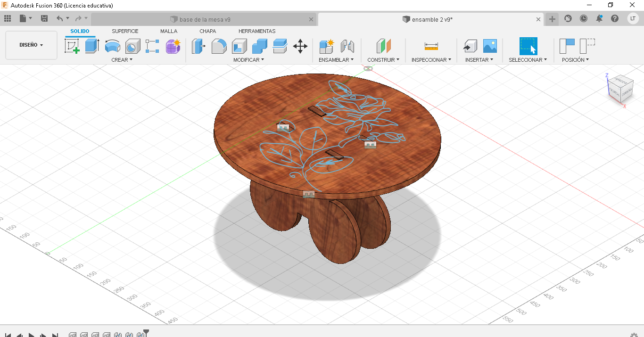Select the Offset Face tool
This screenshot has width=644, height=337.
pyautogui.click(x=280, y=46)
